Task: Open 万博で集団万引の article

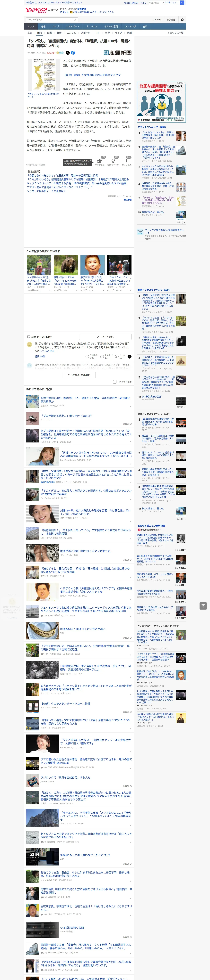Action: pyautogui.click(x=85, y=400)
